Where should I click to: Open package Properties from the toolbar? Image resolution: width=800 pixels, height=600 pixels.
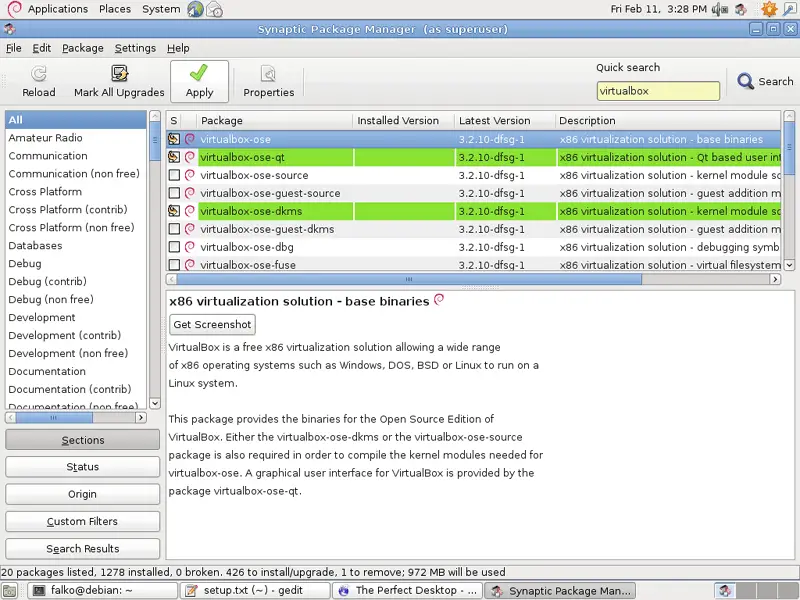coord(268,81)
